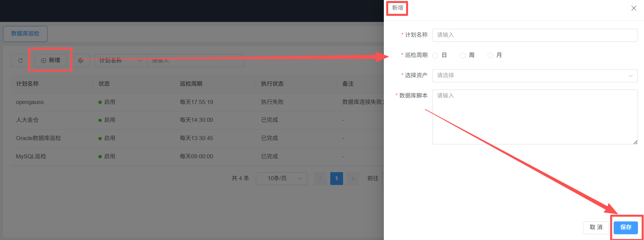The height and width of the screenshot is (240, 644).
Task: Close the 新增 drawer with X
Action: (634, 8)
